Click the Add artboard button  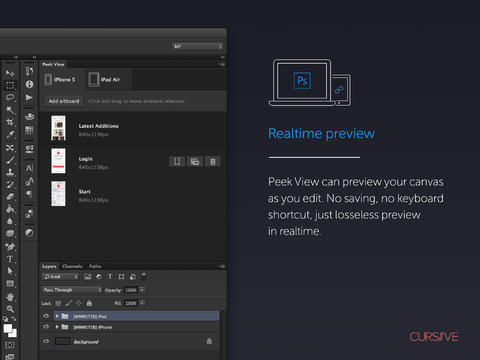click(x=64, y=101)
